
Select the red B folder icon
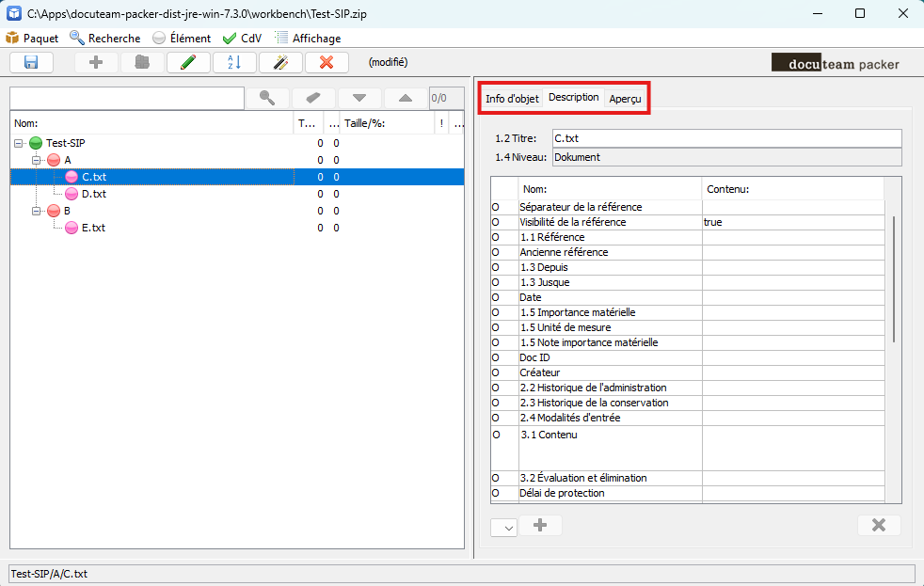(54, 211)
